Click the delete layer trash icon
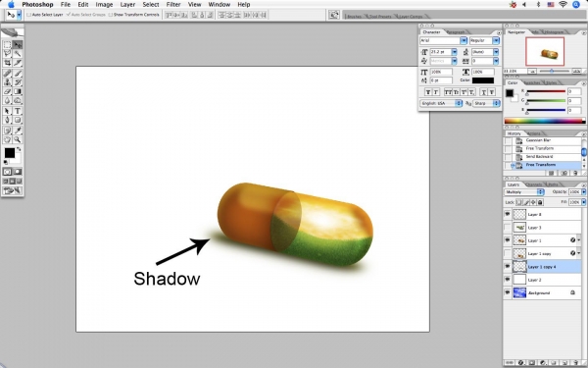Viewport: 588px width, 368px height. click(574, 363)
